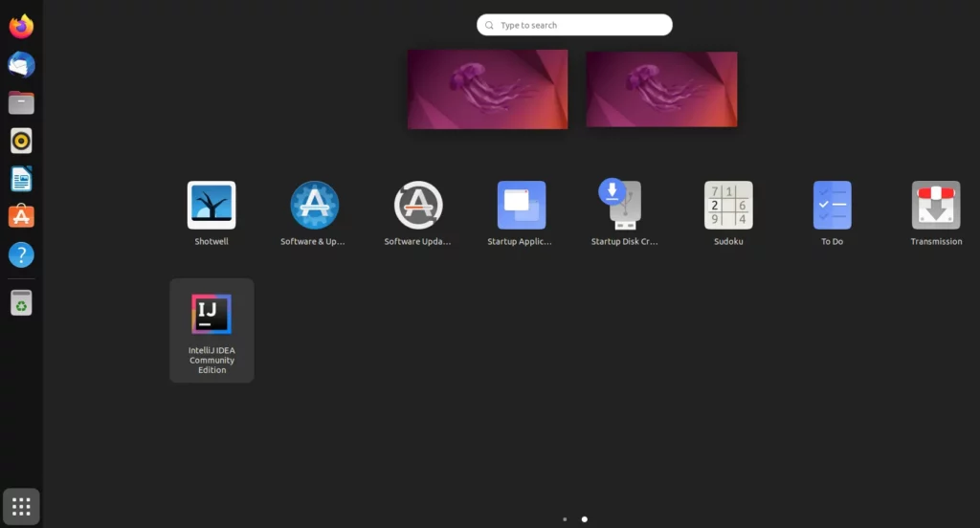Launch Transmission torrent client

pos(936,205)
